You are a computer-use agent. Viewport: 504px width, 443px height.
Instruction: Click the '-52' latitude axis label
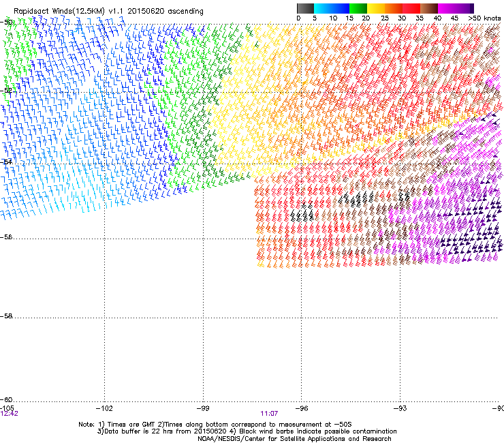click(x=6, y=91)
